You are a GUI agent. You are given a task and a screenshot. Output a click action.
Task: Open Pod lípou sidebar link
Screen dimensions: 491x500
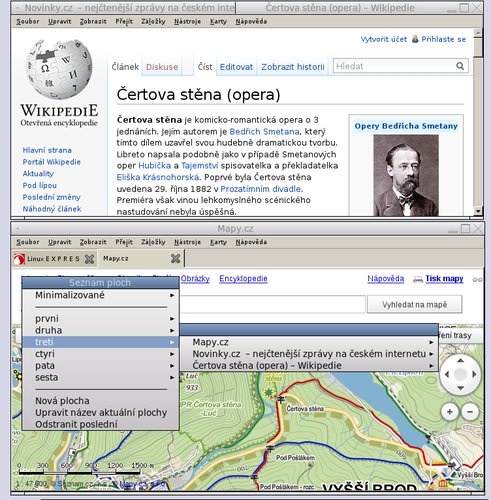pyautogui.click(x=39, y=185)
